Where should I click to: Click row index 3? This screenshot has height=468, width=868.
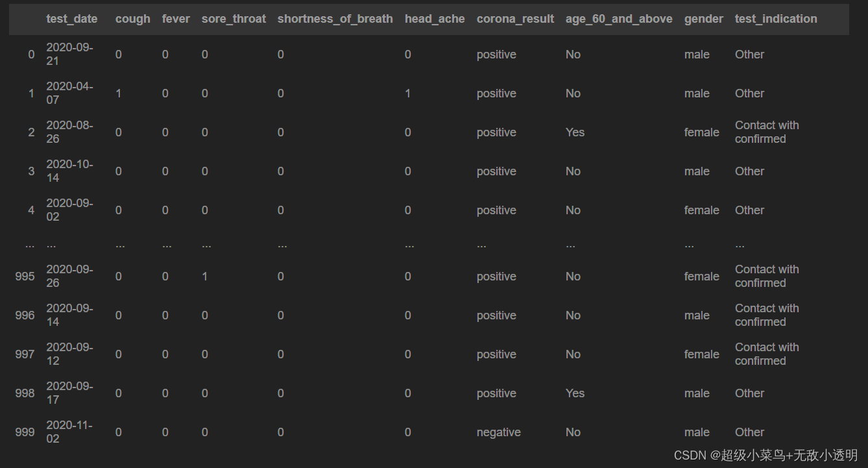point(31,171)
